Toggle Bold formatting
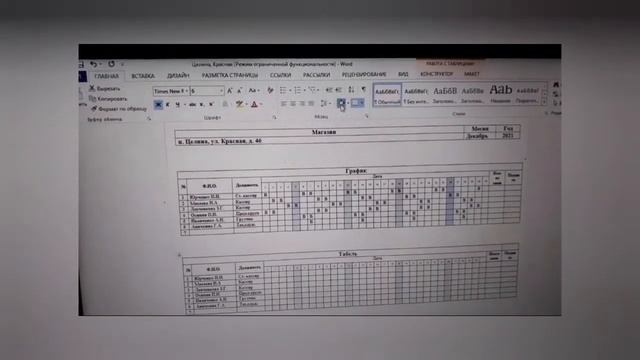 pos(158,105)
